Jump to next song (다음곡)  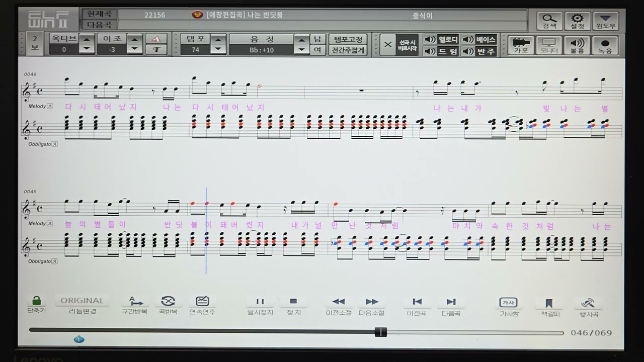click(451, 305)
